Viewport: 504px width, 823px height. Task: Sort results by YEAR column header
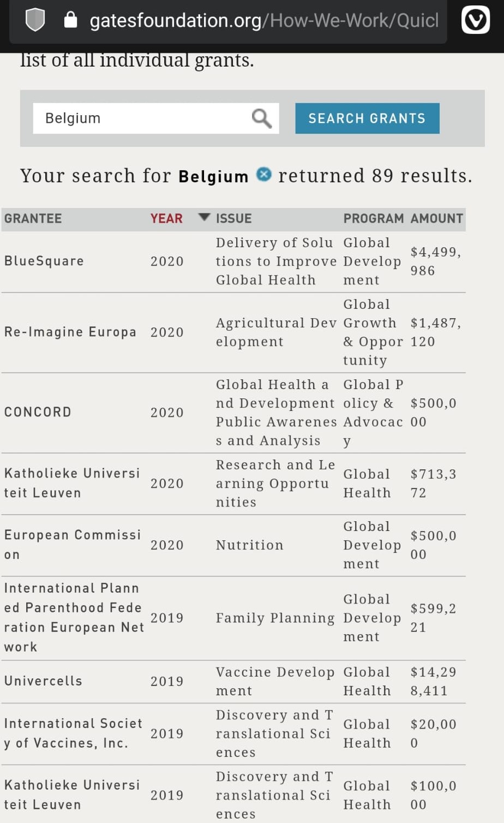coord(166,218)
